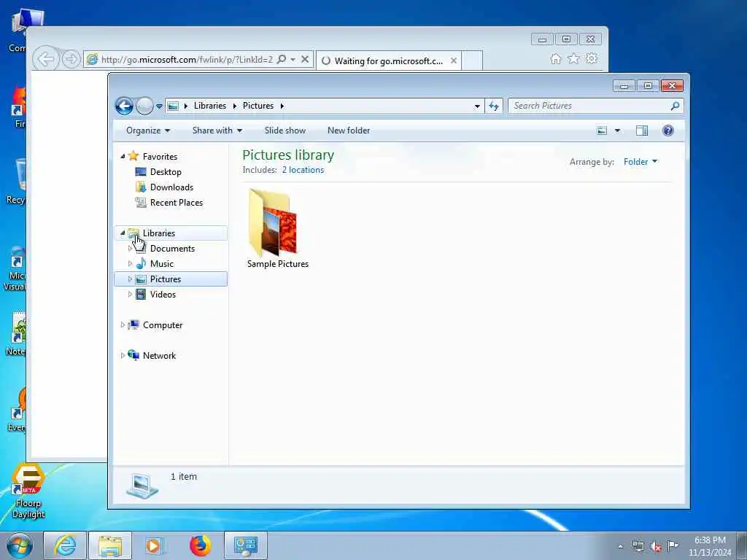Stop loading page in Internet Explorer

tap(305, 60)
